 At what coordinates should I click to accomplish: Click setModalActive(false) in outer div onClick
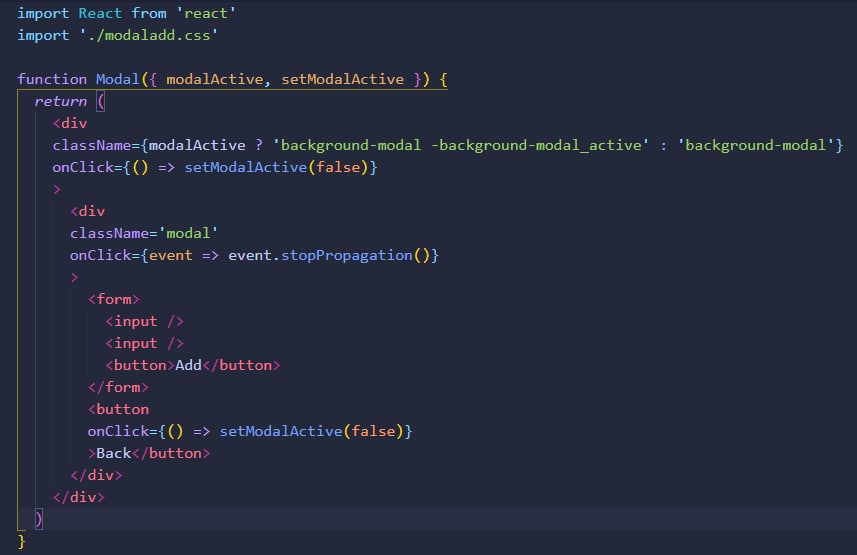277,167
